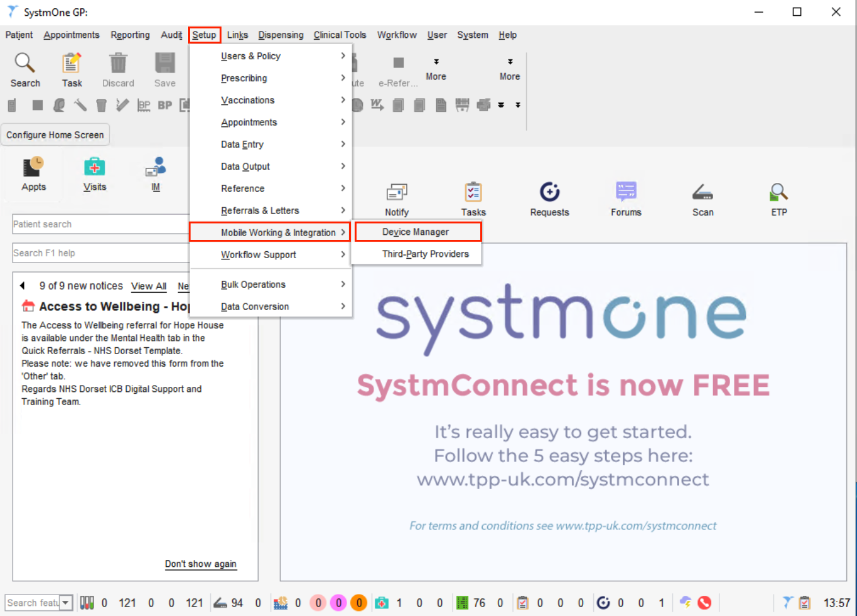Click the View All notices link
This screenshot has height=616, width=857.
click(149, 287)
